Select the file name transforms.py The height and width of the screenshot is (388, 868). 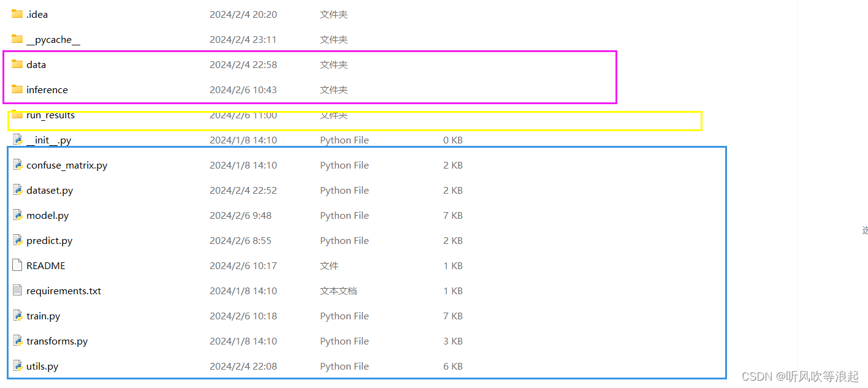pos(57,341)
